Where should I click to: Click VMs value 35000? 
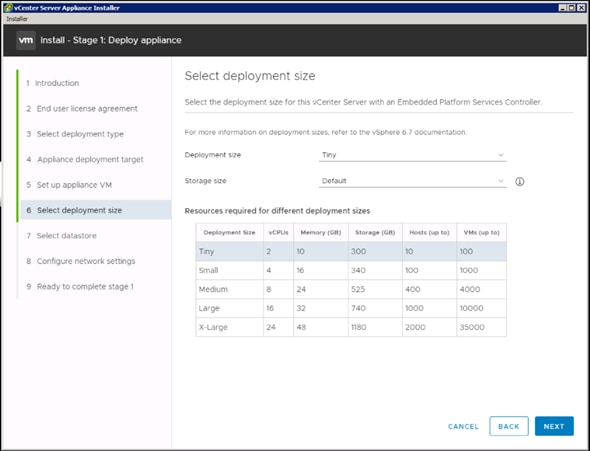tap(472, 327)
